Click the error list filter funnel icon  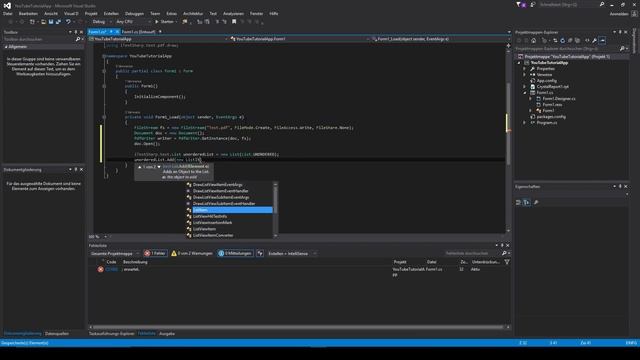[x=507, y=262]
